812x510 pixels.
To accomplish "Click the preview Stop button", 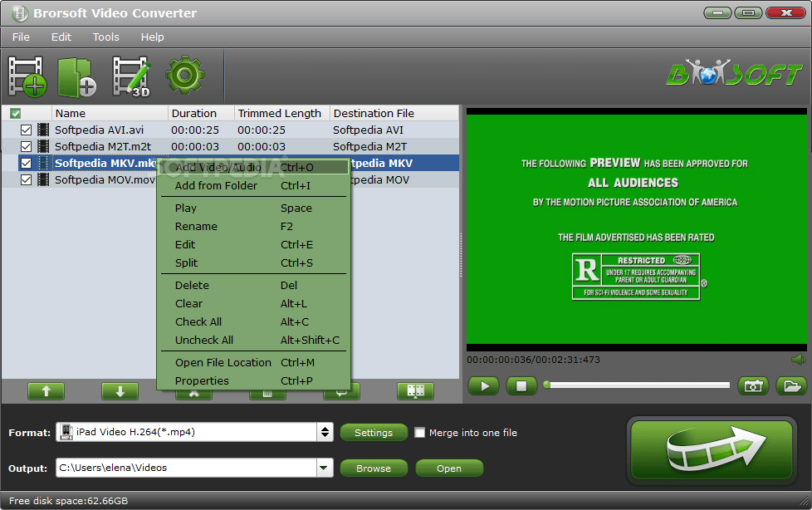I will [x=521, y=386].
